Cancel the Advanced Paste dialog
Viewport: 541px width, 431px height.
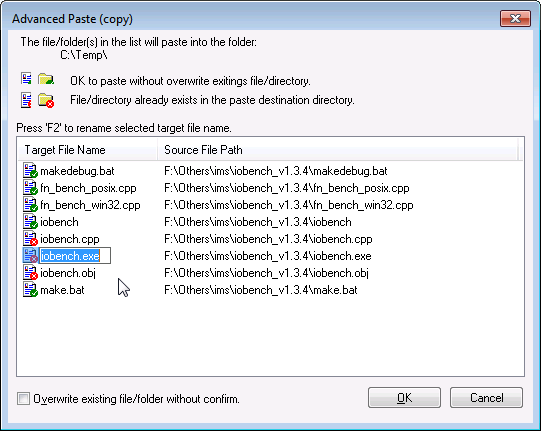[486, 398]
